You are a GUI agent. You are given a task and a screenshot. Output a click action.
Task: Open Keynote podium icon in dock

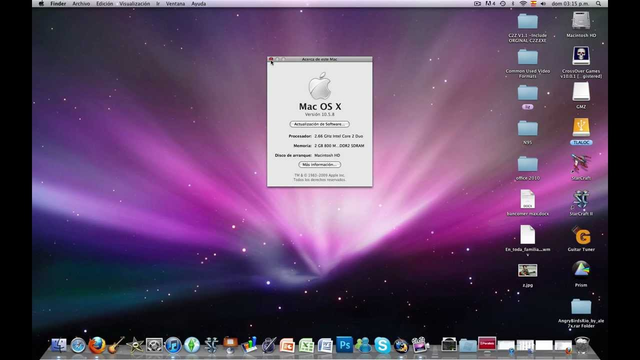coord(230,345)
